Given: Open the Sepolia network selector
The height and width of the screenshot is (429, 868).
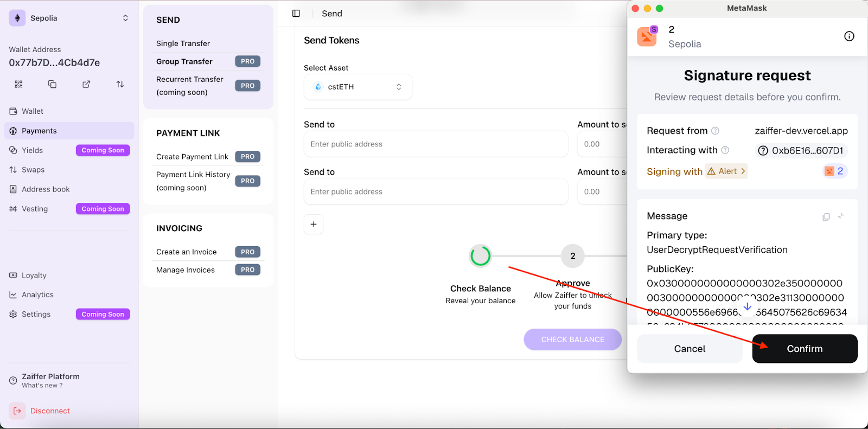Looking at the screenshot, I should (69, 18).
